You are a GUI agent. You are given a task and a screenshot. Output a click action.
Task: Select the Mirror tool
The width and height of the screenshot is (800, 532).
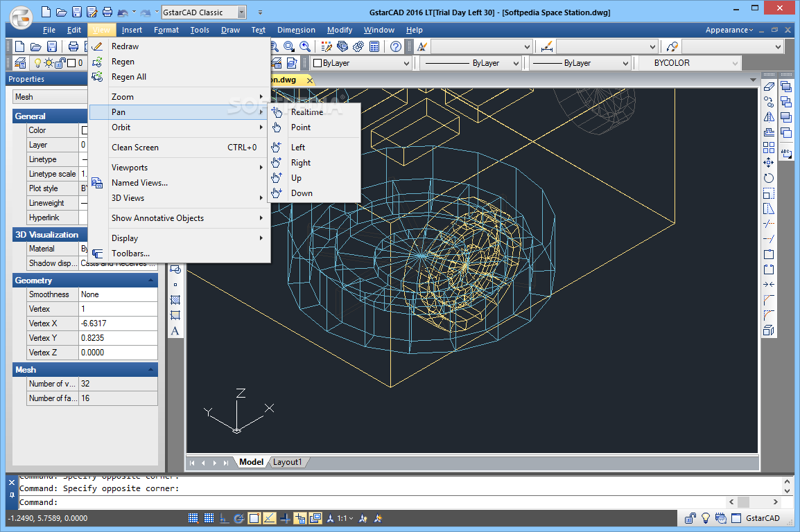click(x=769, y=117)
